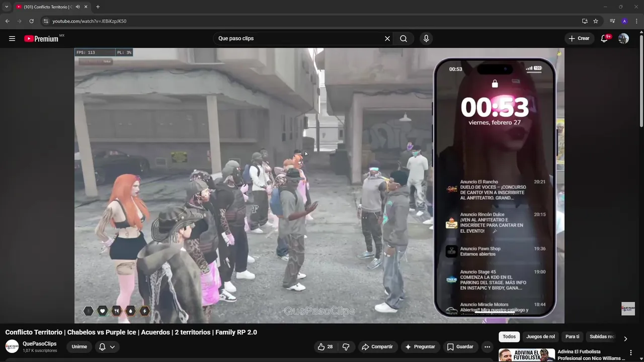The height and width of the screenshot is (362, 644).
Task: View site information icon in address bar
Action: [x=45, y=21]
